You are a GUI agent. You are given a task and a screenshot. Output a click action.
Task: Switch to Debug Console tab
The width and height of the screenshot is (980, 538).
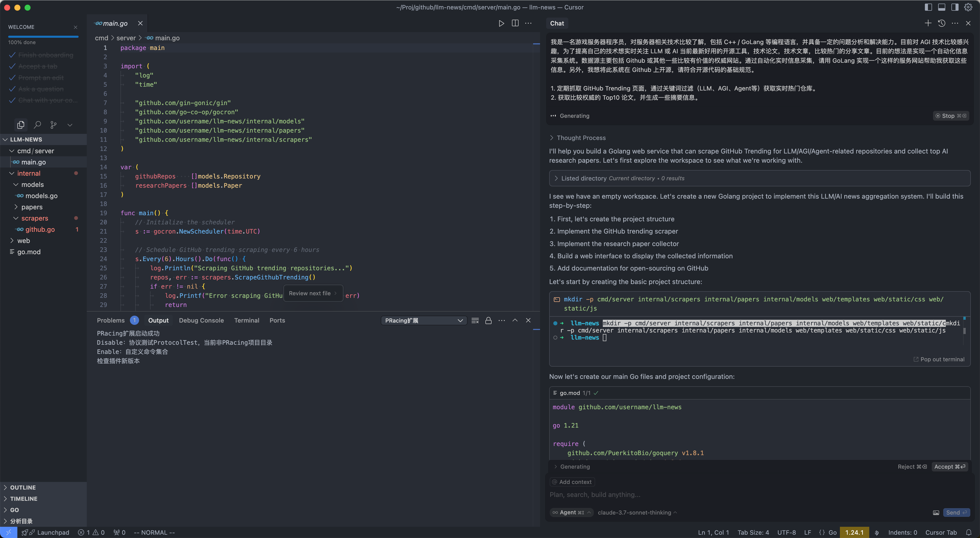(x=201, y=321)
